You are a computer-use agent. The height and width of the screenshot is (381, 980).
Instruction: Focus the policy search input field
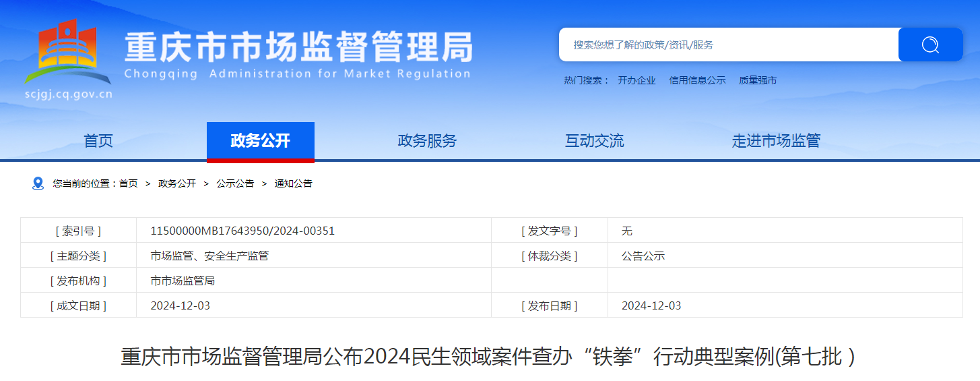[729, 45]
